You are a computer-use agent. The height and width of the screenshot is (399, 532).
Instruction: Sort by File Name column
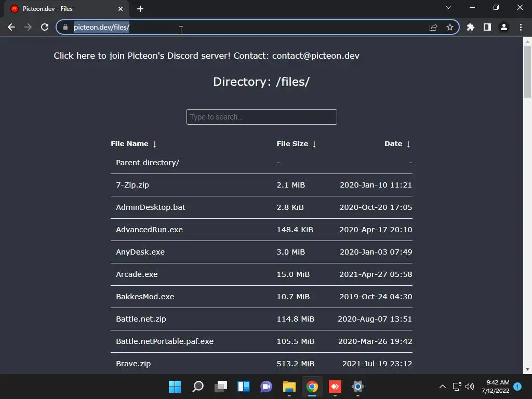tap(129, 144)
